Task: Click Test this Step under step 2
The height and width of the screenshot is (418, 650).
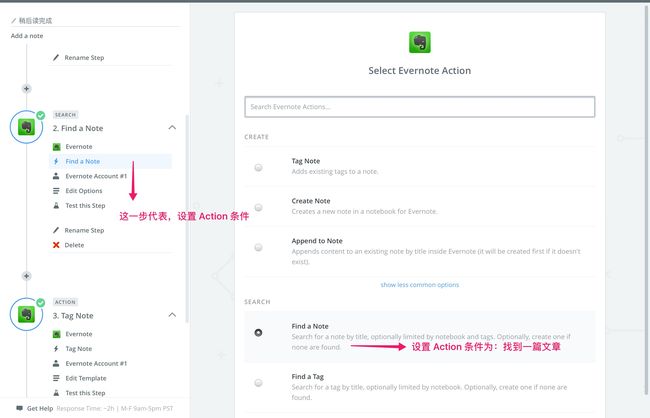Action: click(x=85, y=205)
